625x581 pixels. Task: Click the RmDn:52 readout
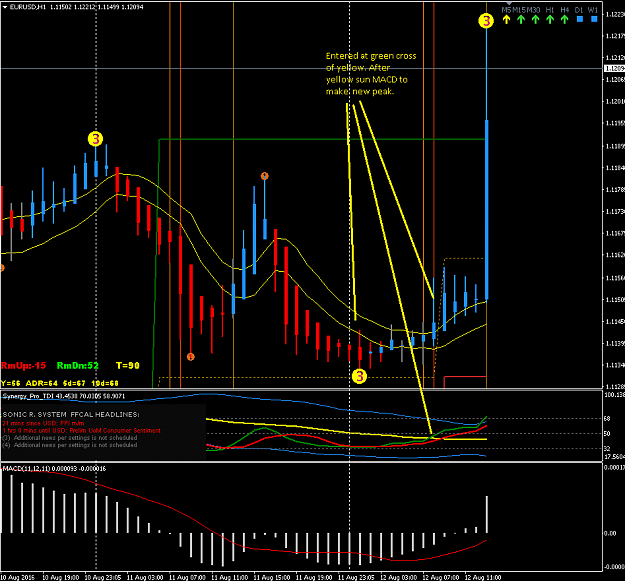(78, 365)
